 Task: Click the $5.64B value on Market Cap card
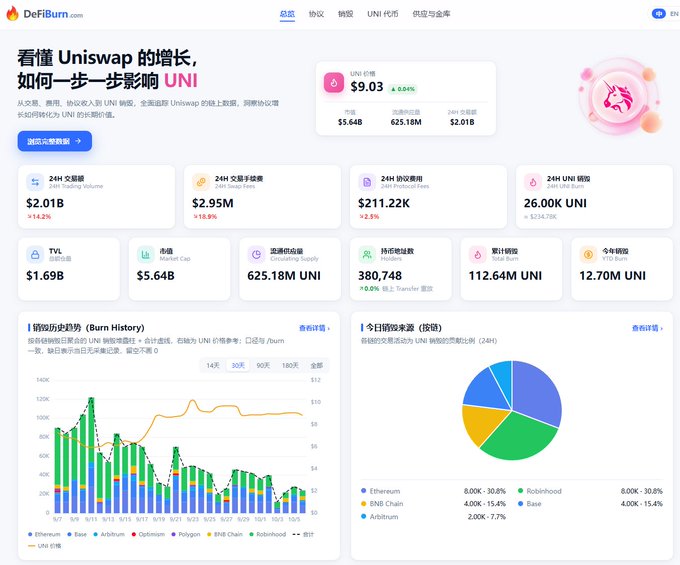(x=156, y=275)
